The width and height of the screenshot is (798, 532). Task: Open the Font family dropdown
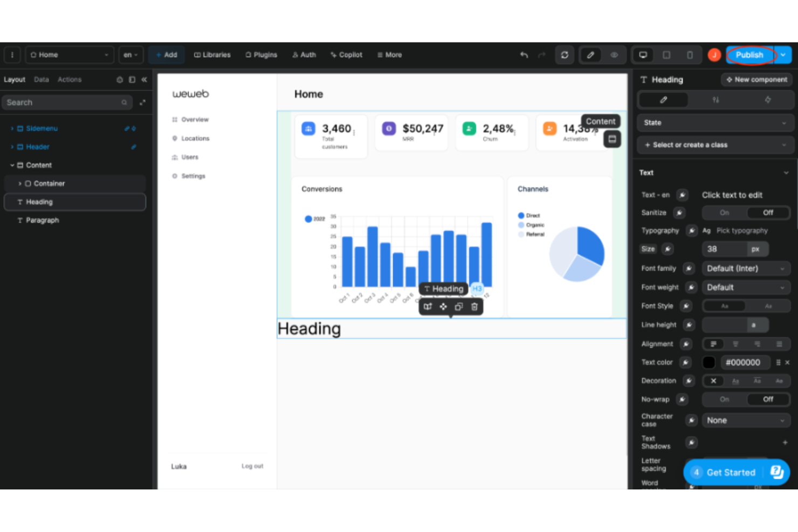(x=746, y=268)
